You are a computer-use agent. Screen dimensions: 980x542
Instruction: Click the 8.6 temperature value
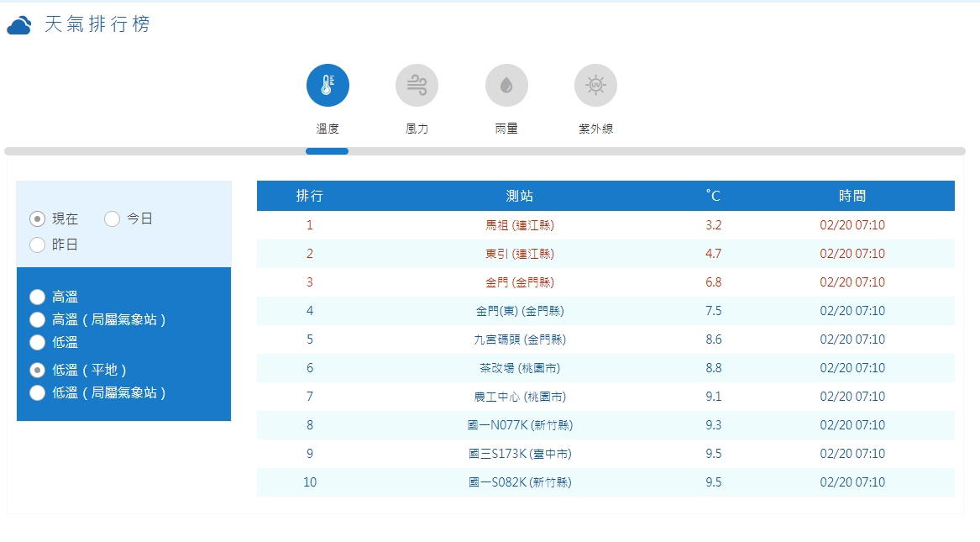coord(713,339)
